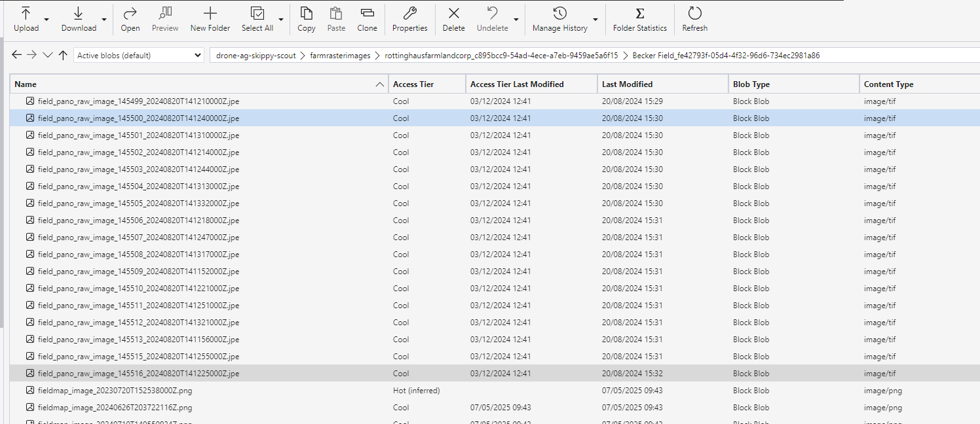980x424 pixels.
Task: Select field_pano_raw_image_145507 file row
Action: point(495,238)
